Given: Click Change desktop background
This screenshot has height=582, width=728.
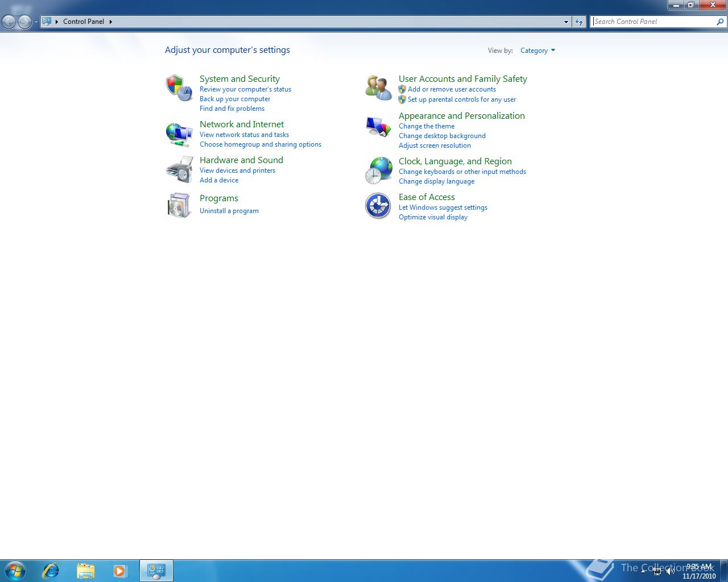Looking at the screenshot, I should click(x=442, y=136).
